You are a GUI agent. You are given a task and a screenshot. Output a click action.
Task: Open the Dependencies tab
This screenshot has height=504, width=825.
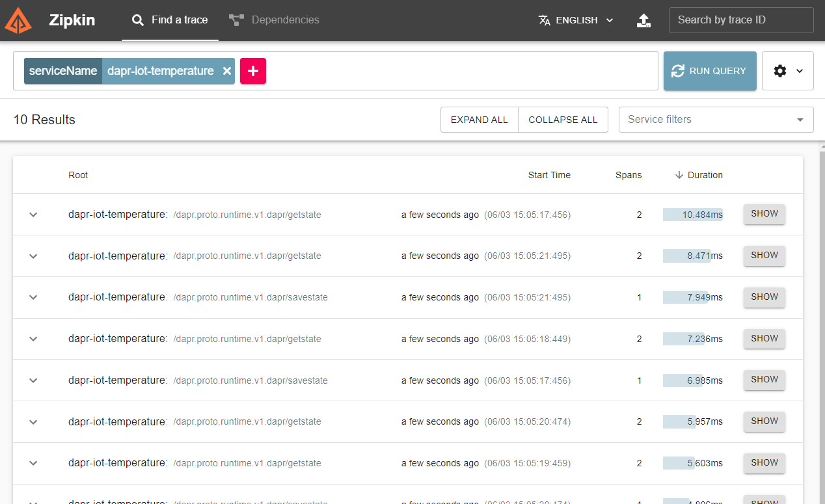285,20
